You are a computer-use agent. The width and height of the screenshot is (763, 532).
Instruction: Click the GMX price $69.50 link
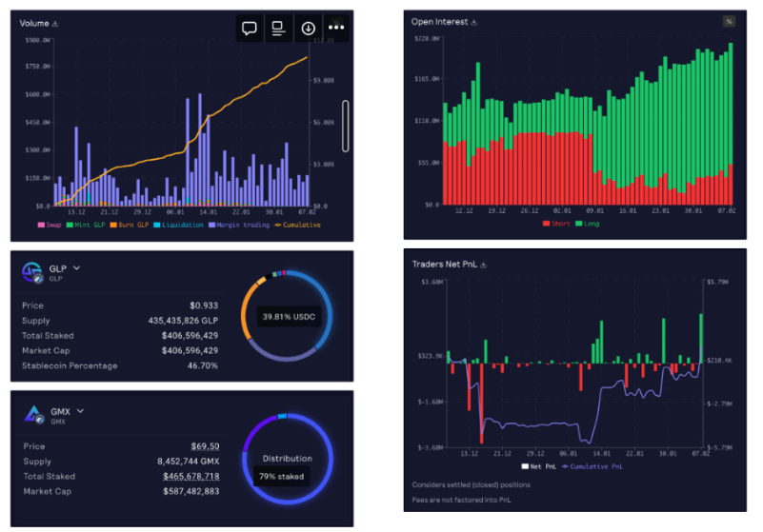pos(205,446)
